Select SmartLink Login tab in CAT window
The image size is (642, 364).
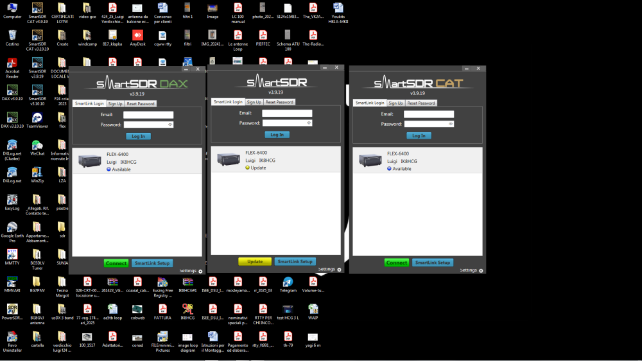click(x=370, y=103)
